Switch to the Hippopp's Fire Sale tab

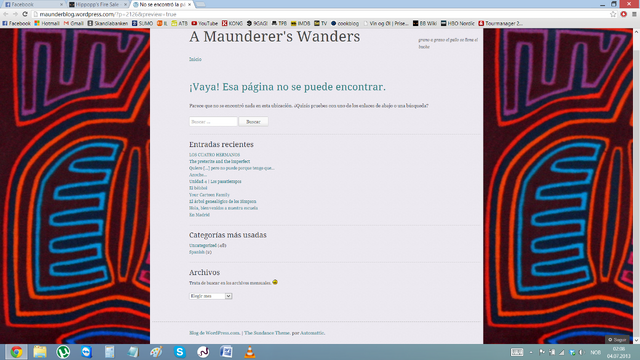(x=98, y=4)
